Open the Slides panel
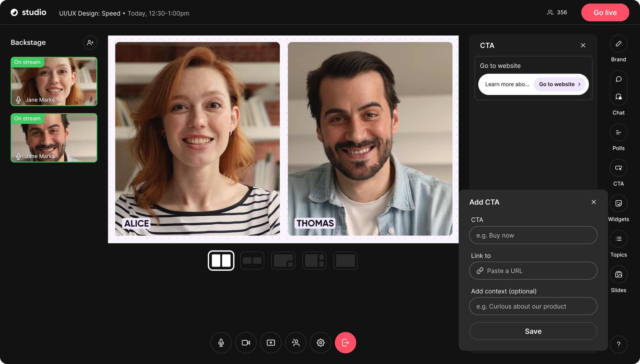 [618, 274]
